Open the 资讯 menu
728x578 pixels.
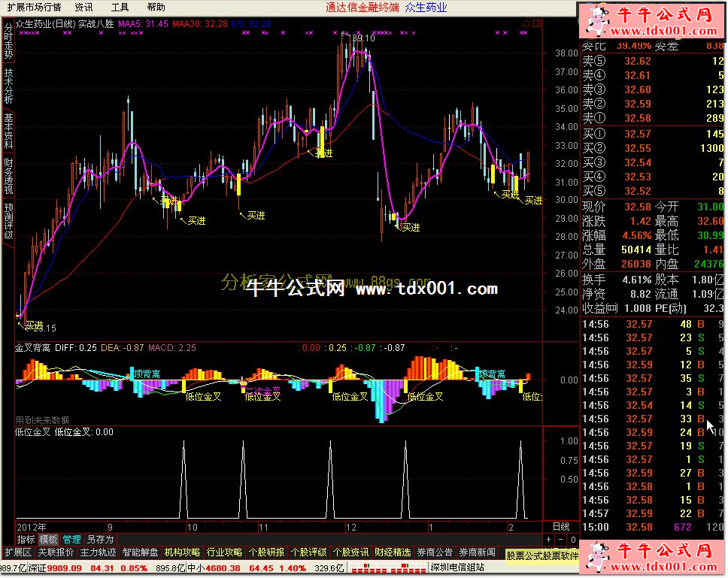coord(83,8)
